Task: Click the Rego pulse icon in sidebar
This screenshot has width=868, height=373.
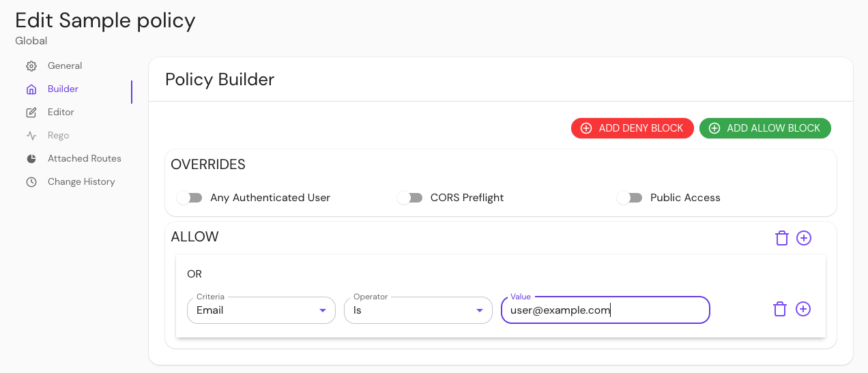Action: (x=31, y=136)
